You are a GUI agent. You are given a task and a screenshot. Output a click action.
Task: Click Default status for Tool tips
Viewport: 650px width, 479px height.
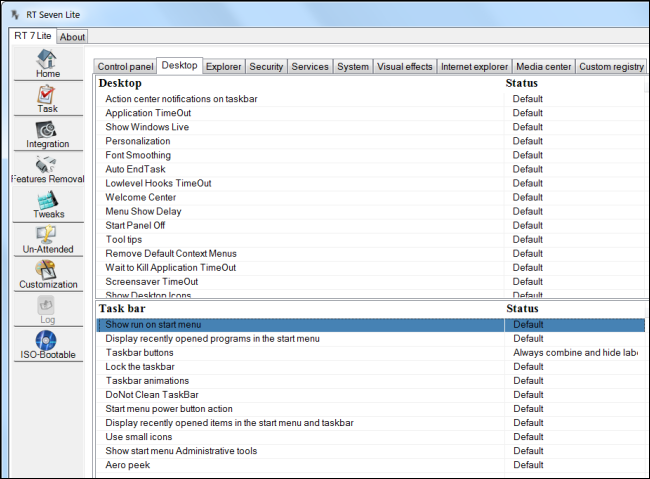point(527,240)
